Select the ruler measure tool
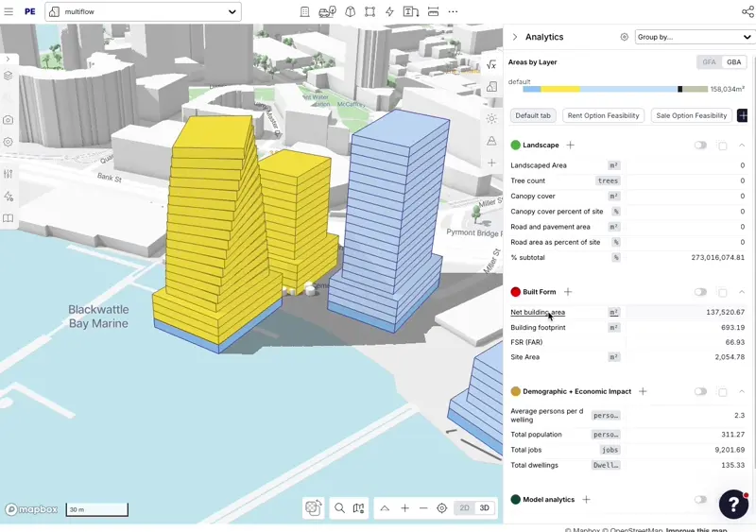This screenshot has width=756, height=532. pos(434,11)
